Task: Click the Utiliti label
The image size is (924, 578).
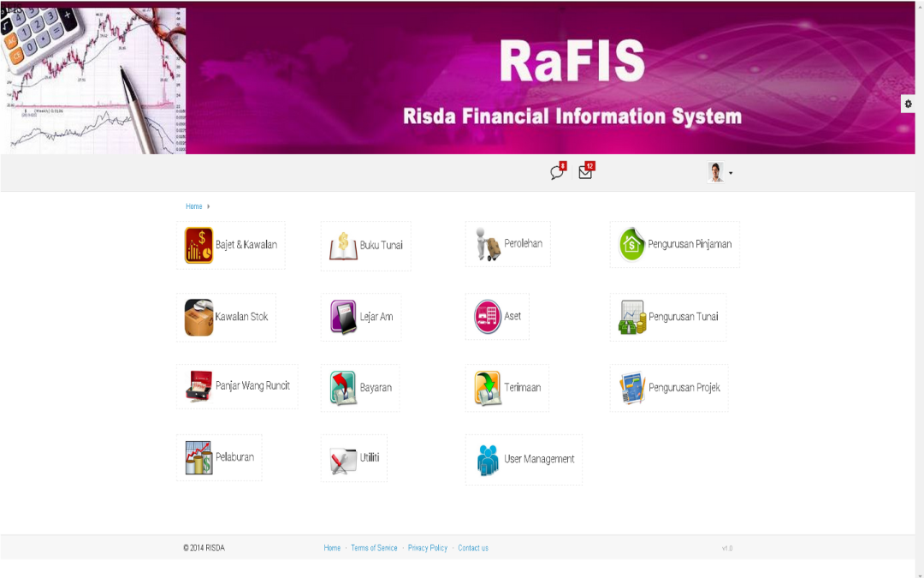Action: pos(370,457)
